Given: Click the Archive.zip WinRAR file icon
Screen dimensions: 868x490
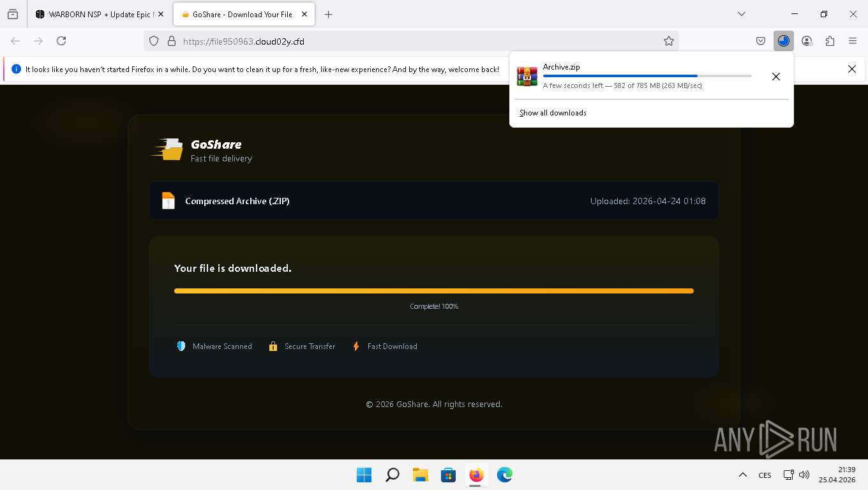Looking at the screenshot, I should pos(527,76).
